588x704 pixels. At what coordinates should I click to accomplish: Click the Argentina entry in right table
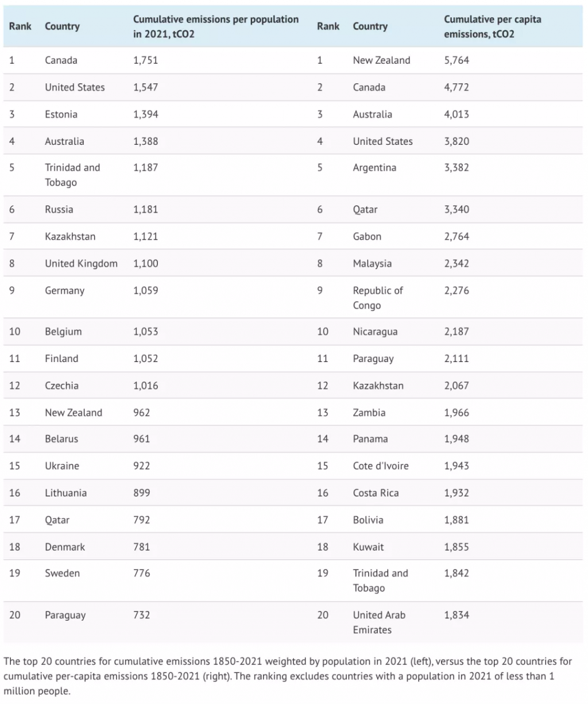coord(374,168)
